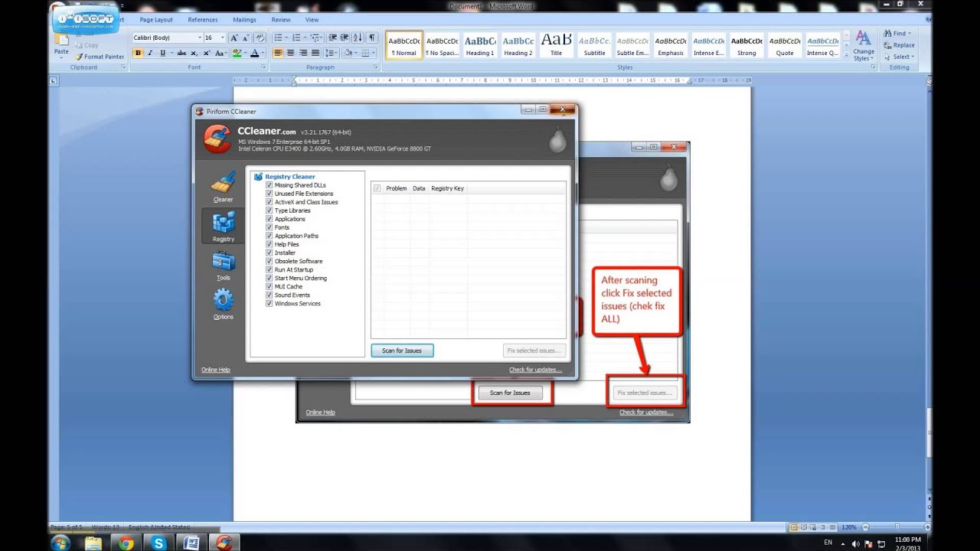Apply the Title style

point(556,45)
